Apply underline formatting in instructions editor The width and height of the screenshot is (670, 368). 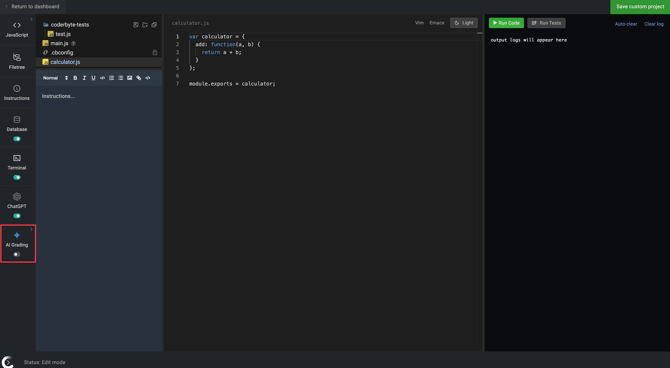93,78
